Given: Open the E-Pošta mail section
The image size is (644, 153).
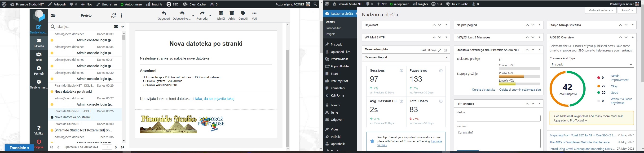Looking at the screenshot, I should (x=39, y=43).
